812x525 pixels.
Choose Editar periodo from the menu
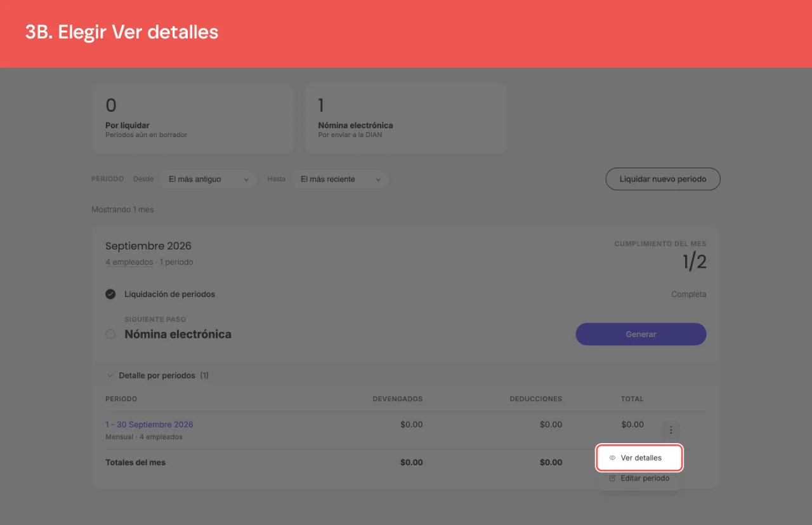(639, 478)
